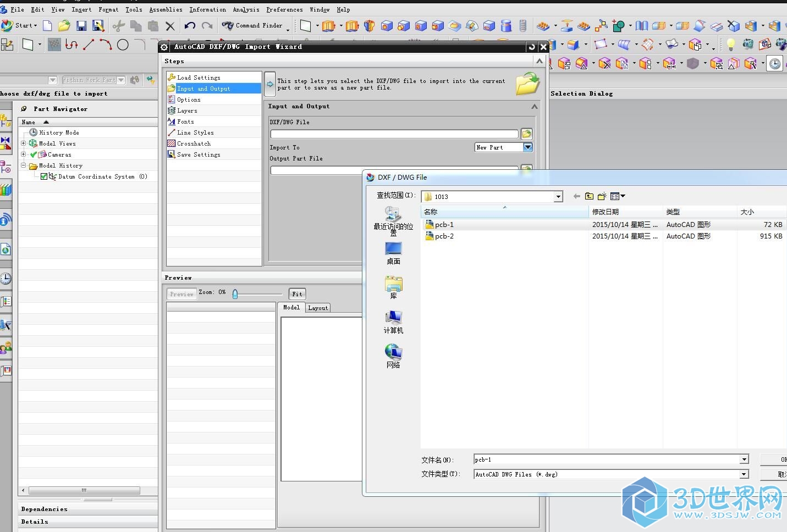Image resolution: width=787 pixels, height=532 pixels.
Task: Open the Start dropdown menu
Action: coord(19,25)
